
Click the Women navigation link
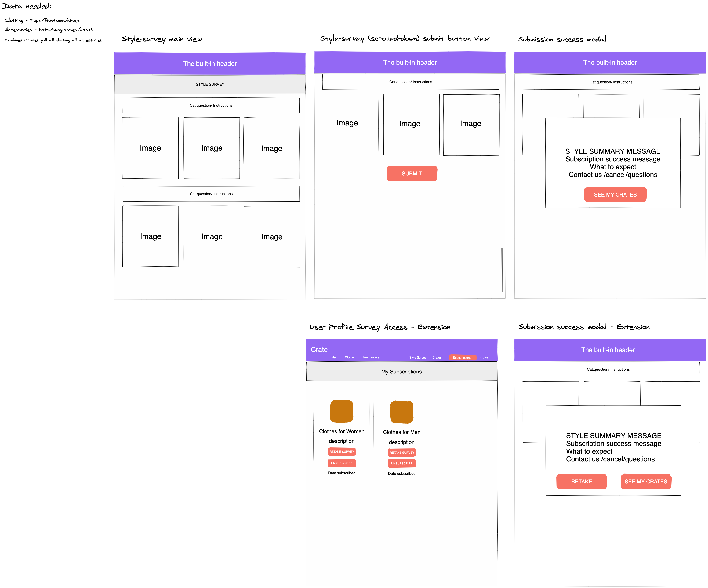[350, 357]
